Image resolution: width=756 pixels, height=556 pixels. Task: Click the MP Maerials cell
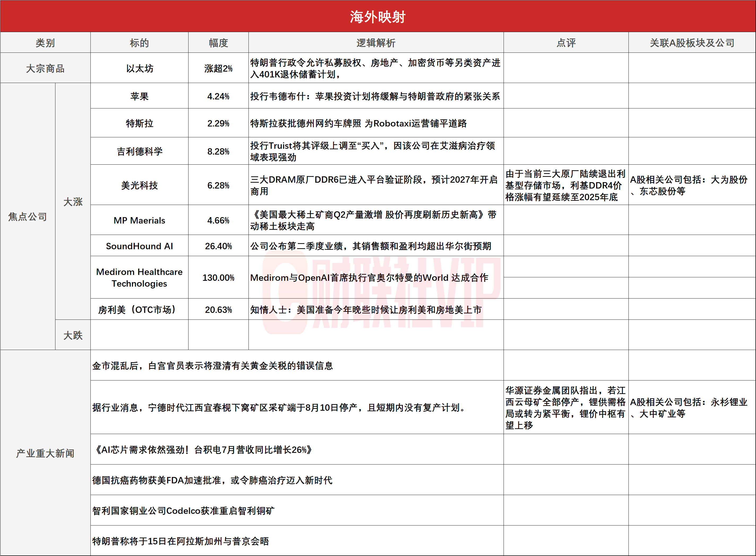pos(139,220)
